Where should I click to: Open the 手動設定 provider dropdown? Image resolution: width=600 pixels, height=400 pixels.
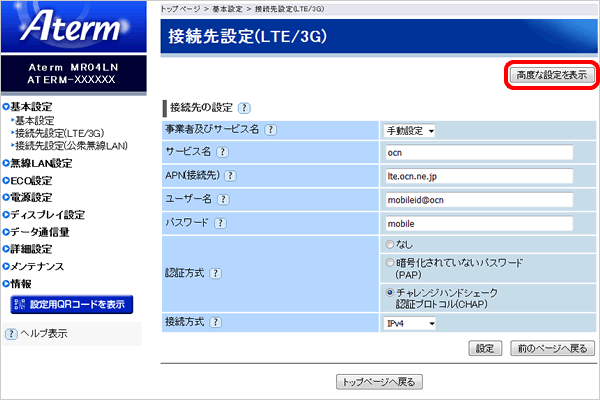(411, 130)
